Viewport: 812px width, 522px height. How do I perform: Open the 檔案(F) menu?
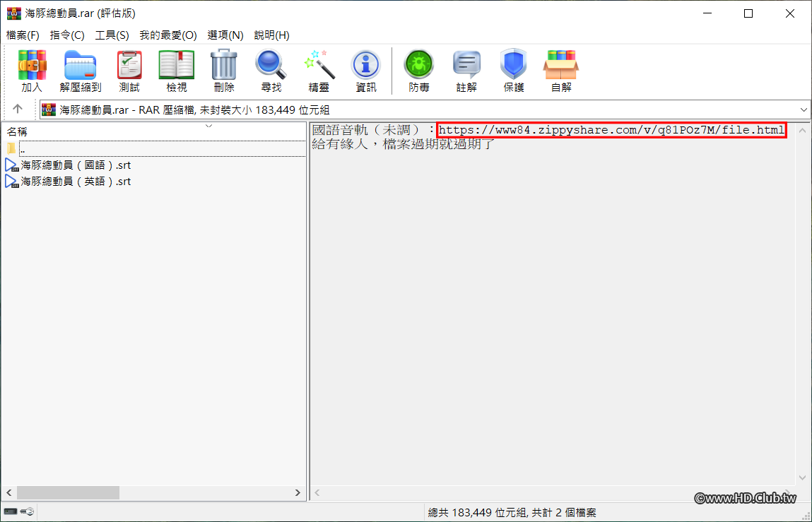coord(23,35)
